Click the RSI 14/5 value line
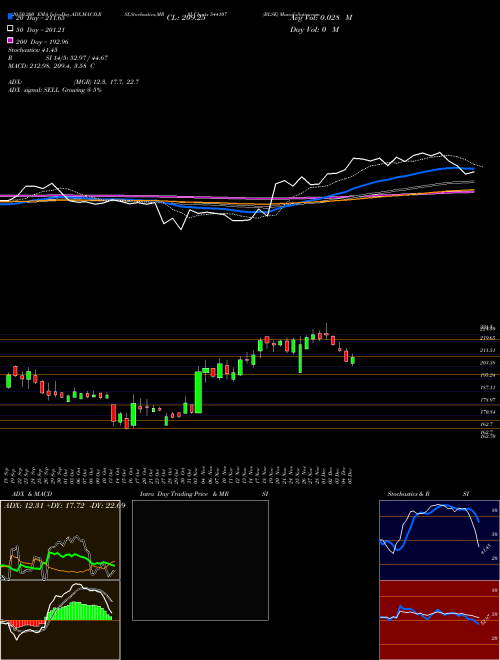The image size is (500, 660). 58,58
